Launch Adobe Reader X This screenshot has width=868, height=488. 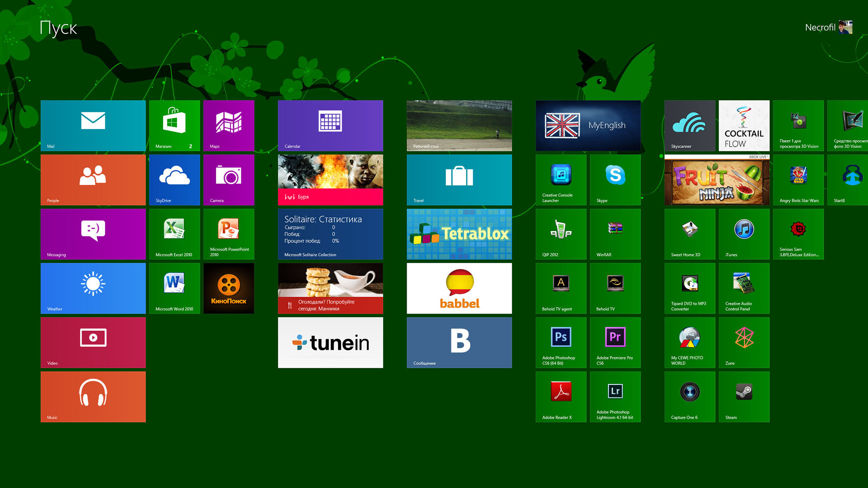click(x=561, y=396)
